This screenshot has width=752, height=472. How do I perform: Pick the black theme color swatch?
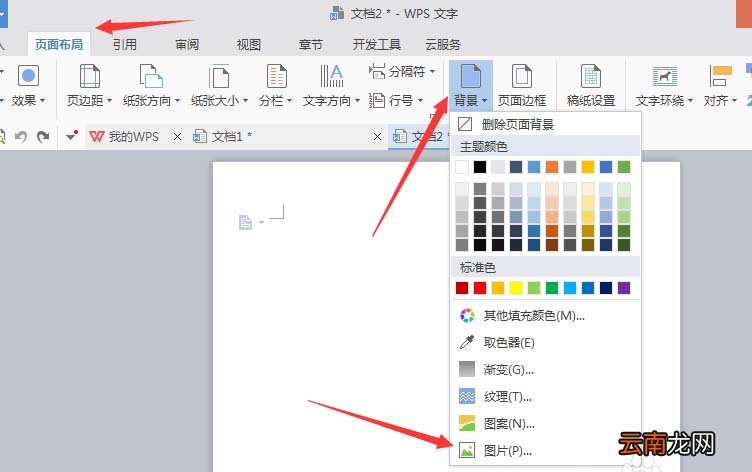tap(480, 166)
